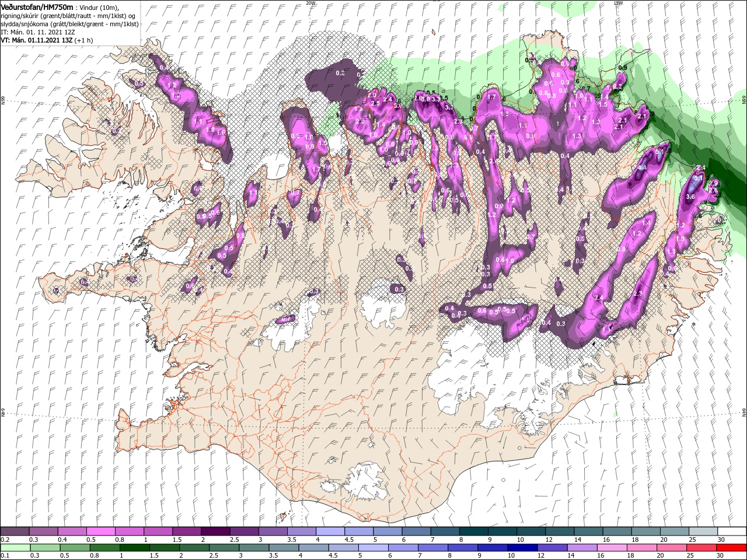Viewport: 747px width, 560px height.
Task: Click the 4.4 precipitation value on the map
Action: [642, 168]
